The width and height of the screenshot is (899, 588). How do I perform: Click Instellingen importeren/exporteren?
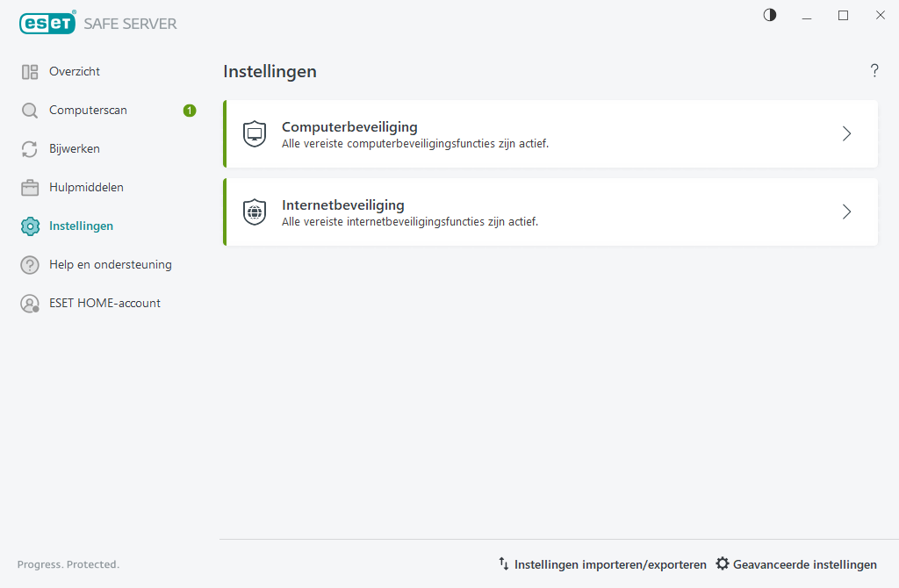(x=602, y=564)
